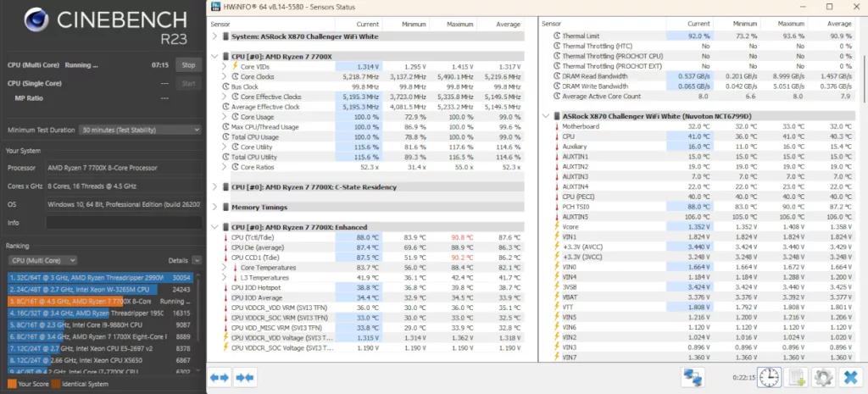868x394 pixels.
Task: Open HWiNFO remote network monitors icon
Action: [692, 378]
